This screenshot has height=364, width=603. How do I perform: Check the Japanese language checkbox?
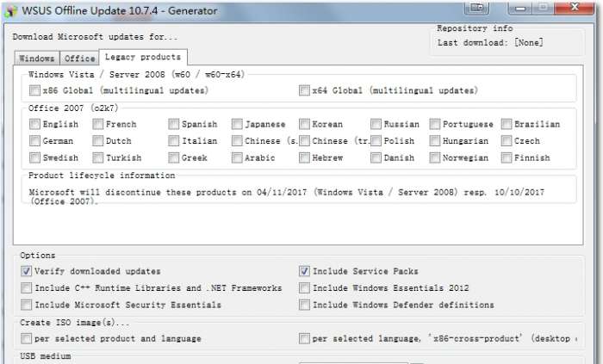coord(237,124)
